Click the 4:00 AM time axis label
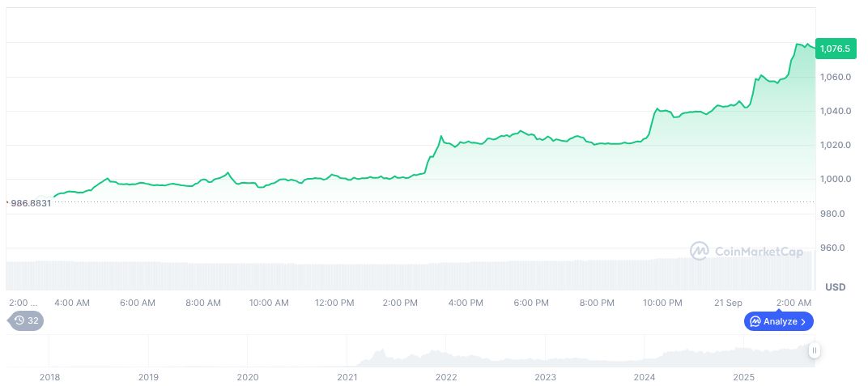 coord(72,303)
